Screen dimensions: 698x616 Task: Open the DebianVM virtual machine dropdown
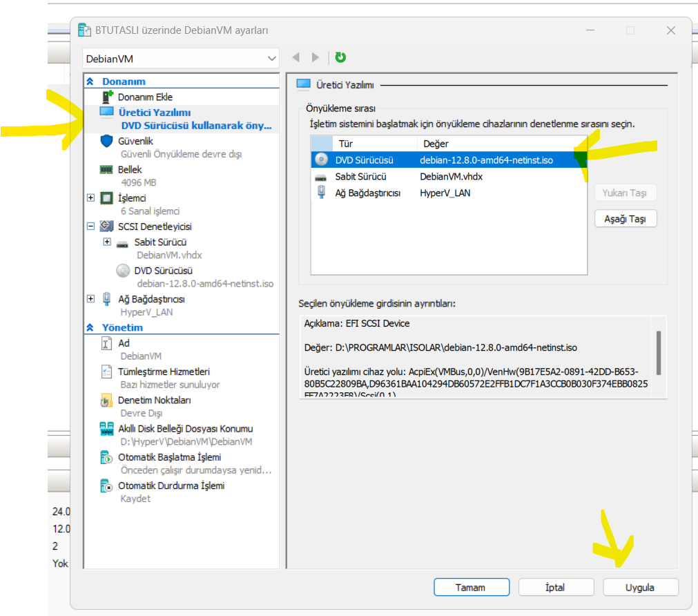tap(181, 58)
